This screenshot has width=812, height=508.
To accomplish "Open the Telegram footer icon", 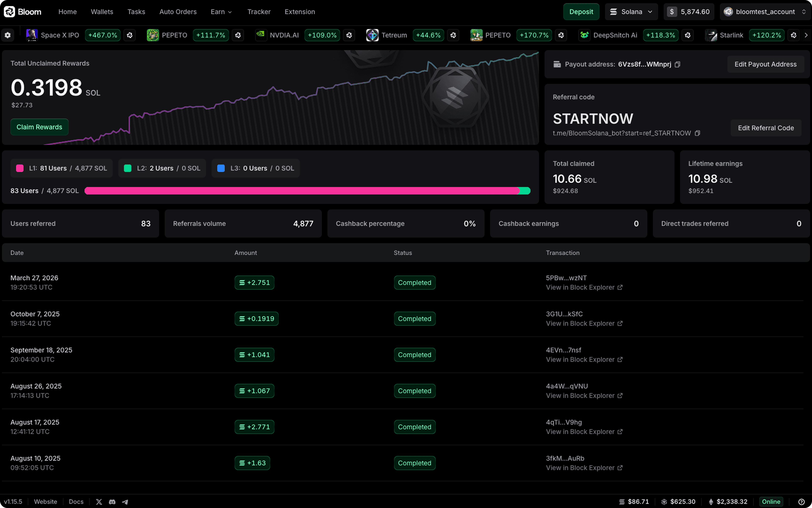I will 125,502.
